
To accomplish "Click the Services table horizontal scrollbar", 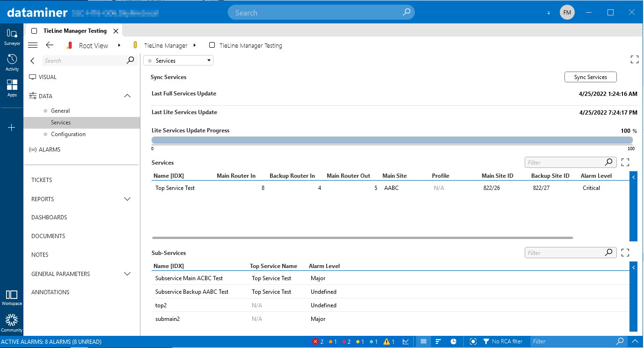I will point(363,238).
